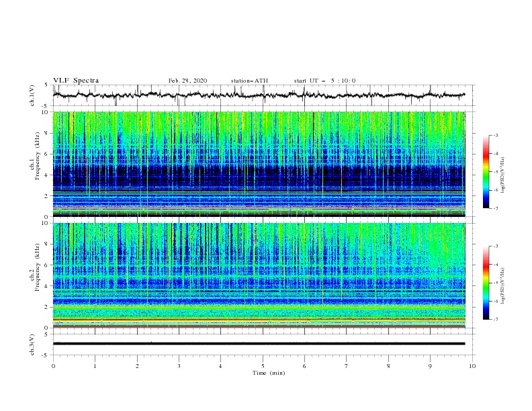532x411 pixels.
Task: Click the '2' tick on time axis
Action: click(x=137, y=366)
